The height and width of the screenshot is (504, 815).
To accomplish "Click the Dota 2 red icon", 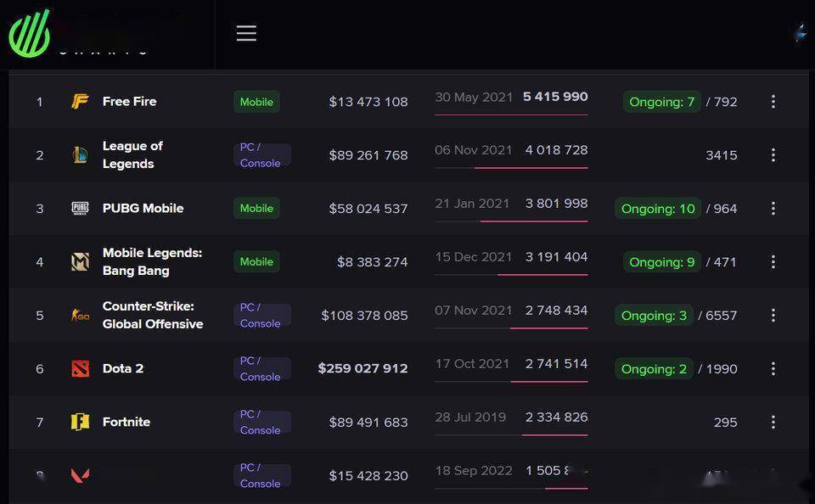I will [80, 369].
